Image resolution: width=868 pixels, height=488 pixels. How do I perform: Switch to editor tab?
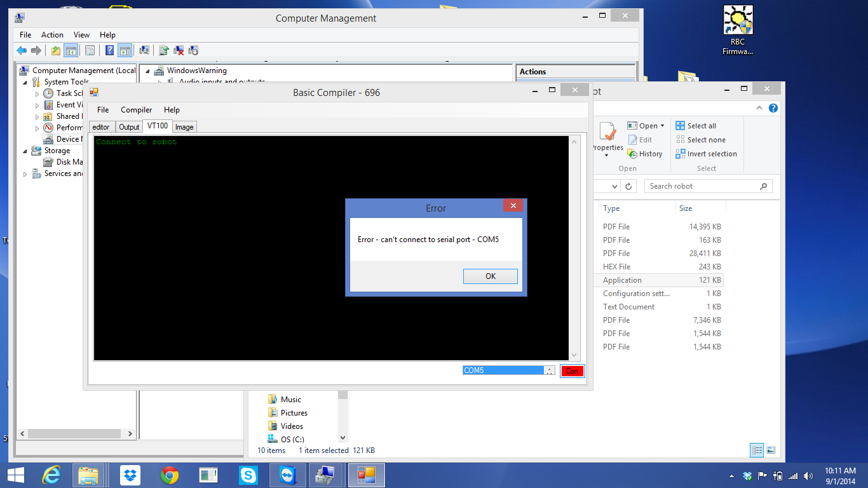101,127
